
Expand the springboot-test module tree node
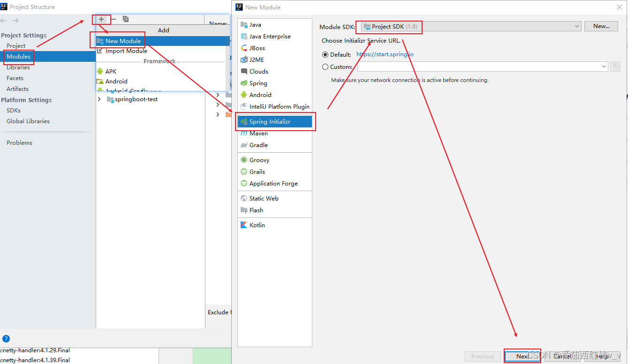pos(99,99)
